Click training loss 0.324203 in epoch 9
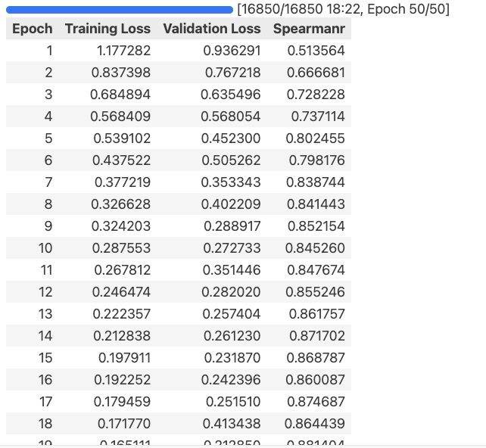This screenshot has height=448, width=486. point(121,226)
